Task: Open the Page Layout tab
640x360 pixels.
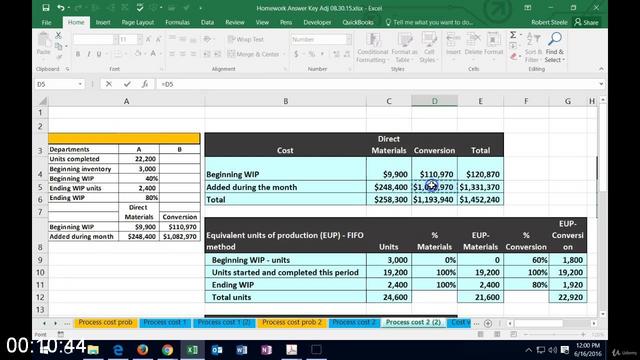Action: coord(138,22)
